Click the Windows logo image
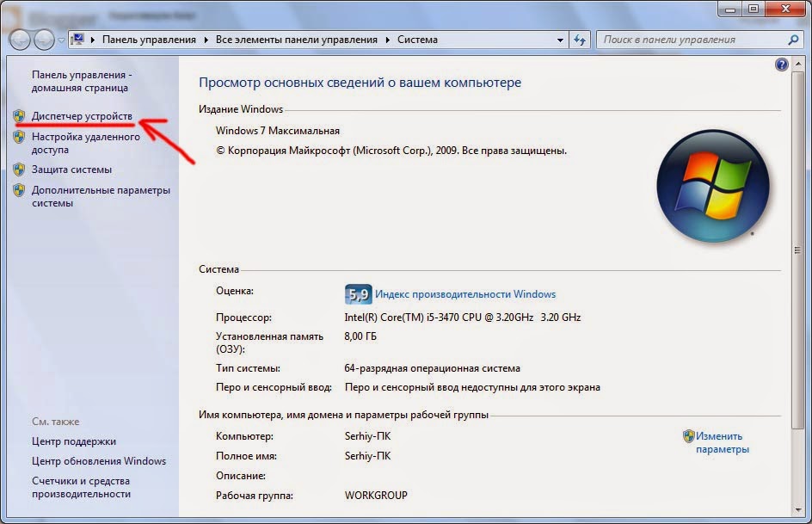The width and height of the screenshot is (812, 524). click(712, 185)
